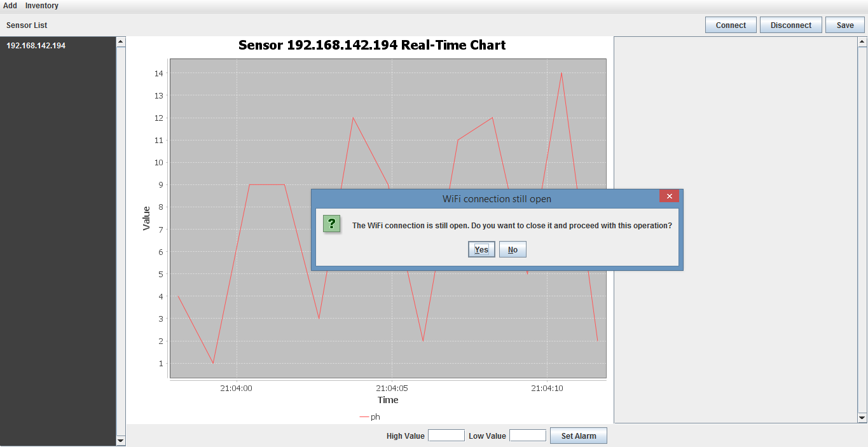Screen dimensions: 868x447
Task: Save the sensor data with the Save button
Action: point(844,25)
